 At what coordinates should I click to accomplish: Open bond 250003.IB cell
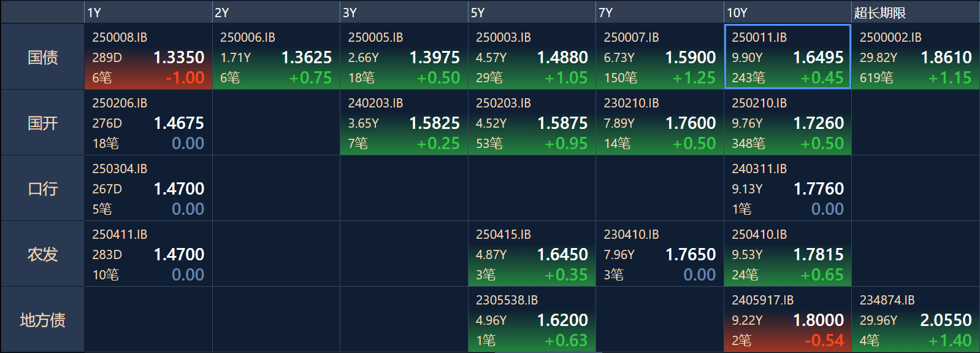click(x=532, y=57)
